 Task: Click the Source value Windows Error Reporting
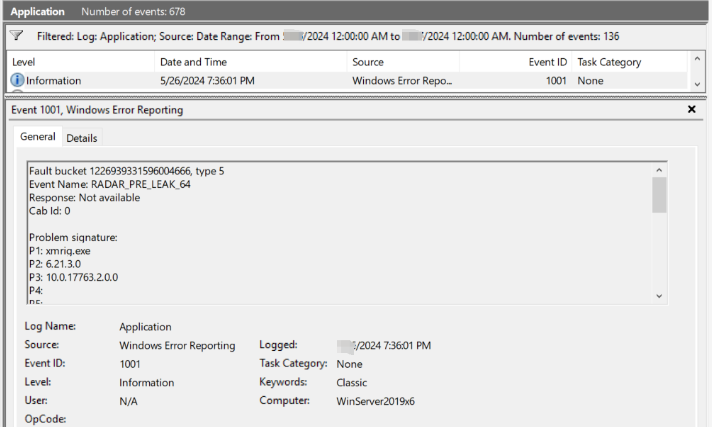pyautogui.click(x=177, y=345)
